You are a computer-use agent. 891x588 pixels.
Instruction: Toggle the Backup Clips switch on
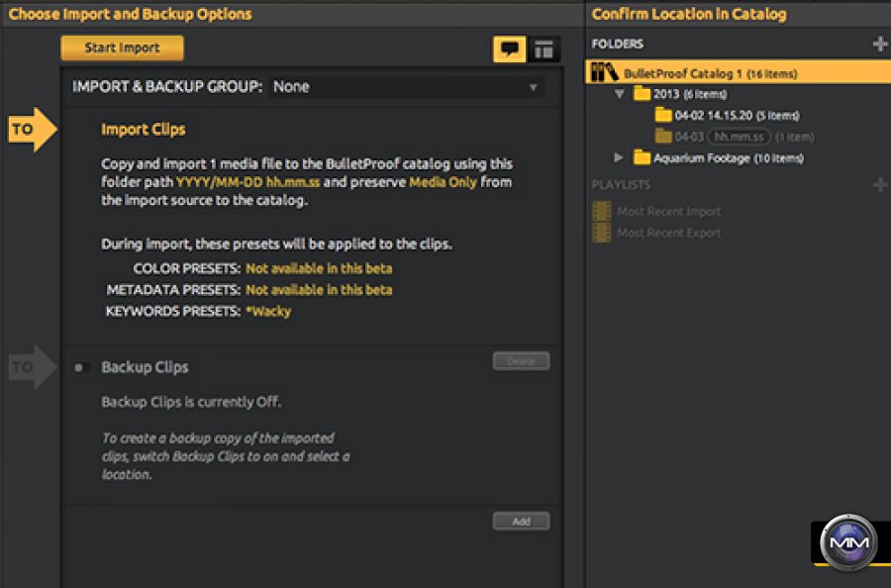[x=82, y=367]
